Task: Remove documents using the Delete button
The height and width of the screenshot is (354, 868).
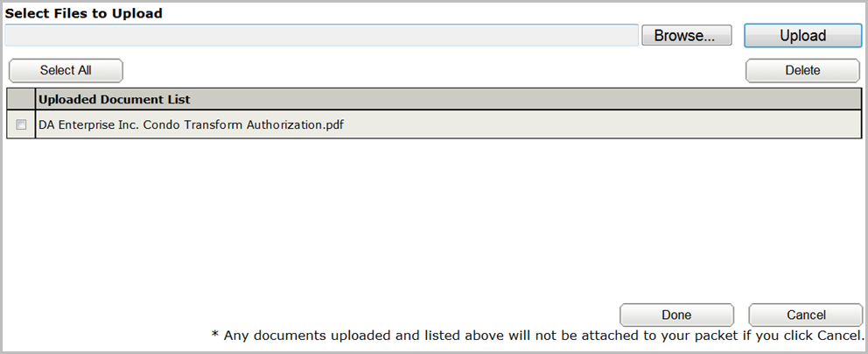Action: tap(802, 70)
